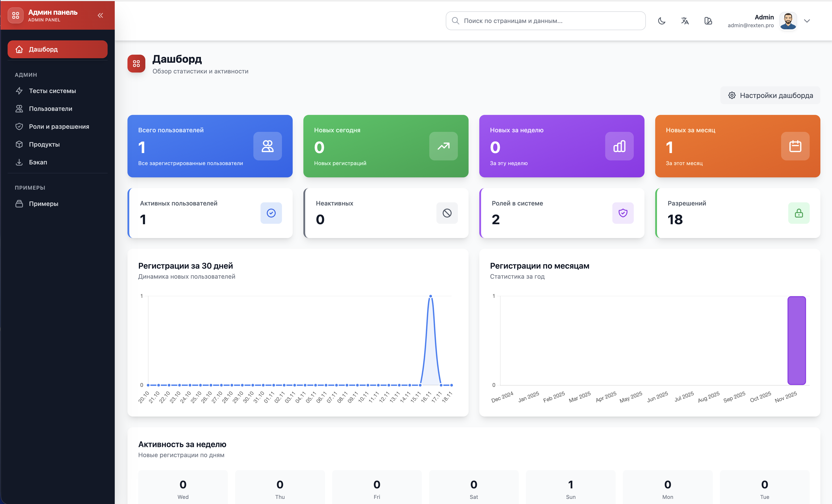Screen dimensions: 832x504
Task: Open the Дашборд home icon in sidebar
Action: (x=19, y=49)
